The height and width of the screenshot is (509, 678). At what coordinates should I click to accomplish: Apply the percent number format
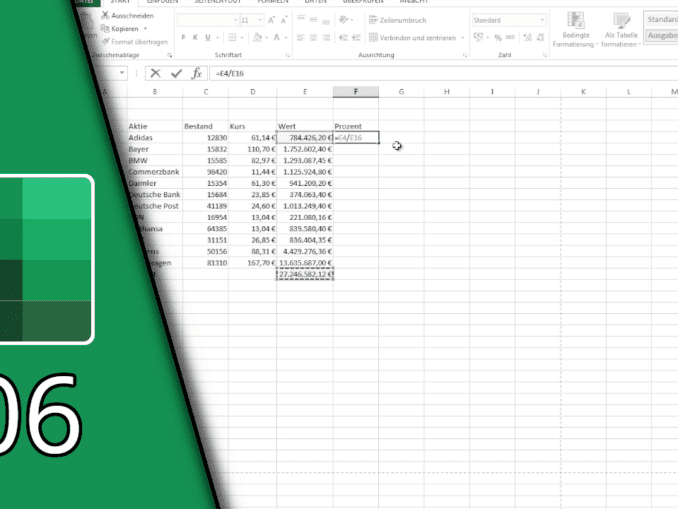(498, 38)
